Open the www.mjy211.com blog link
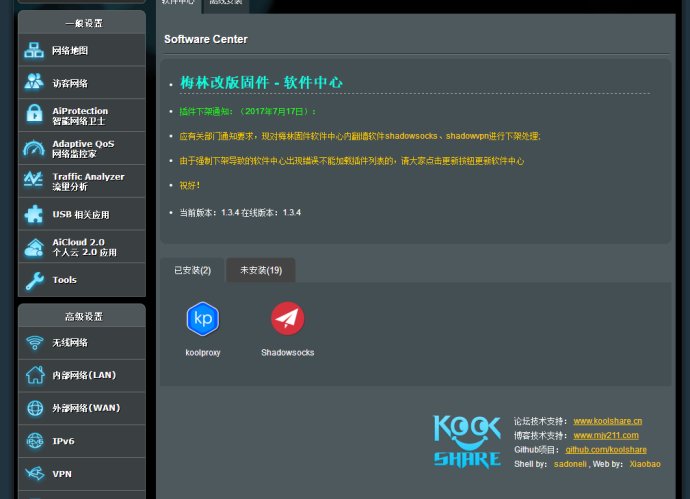690x499 pixels. 606,435
